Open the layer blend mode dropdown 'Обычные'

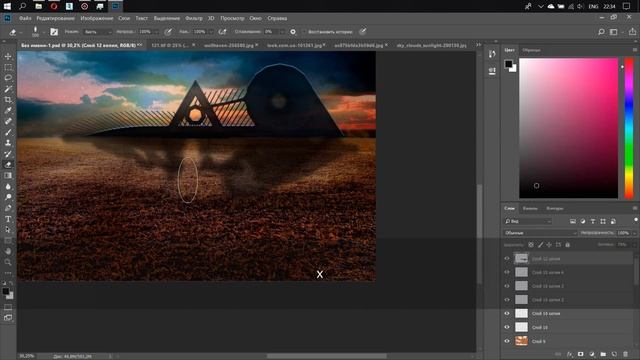click(x=540, y=233)
